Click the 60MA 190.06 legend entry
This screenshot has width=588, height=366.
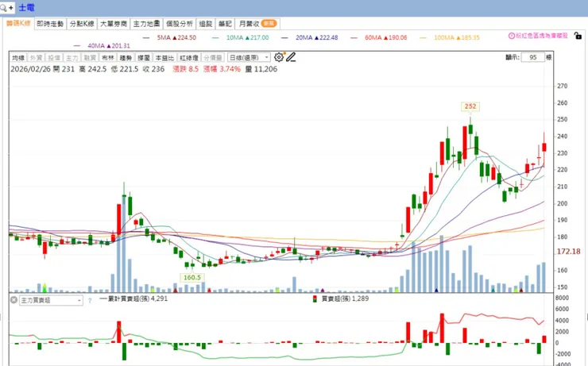pyautogui.click(x=379, y=37)
